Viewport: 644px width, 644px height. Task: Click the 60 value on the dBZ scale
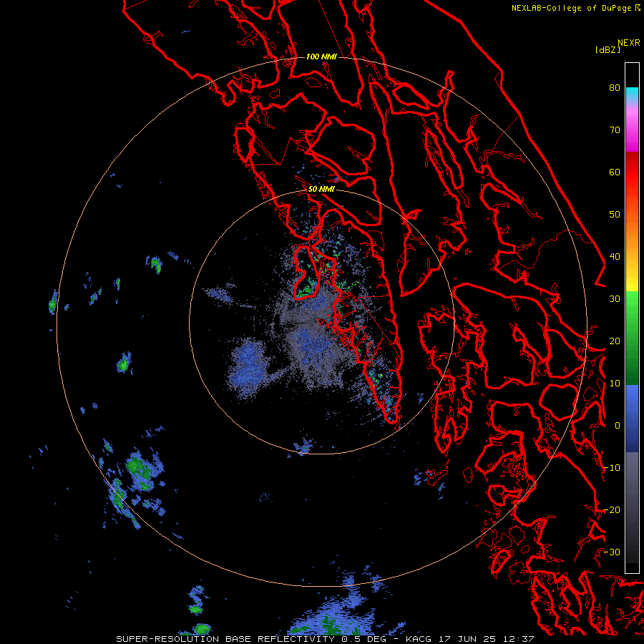click(x=615, y=172)
